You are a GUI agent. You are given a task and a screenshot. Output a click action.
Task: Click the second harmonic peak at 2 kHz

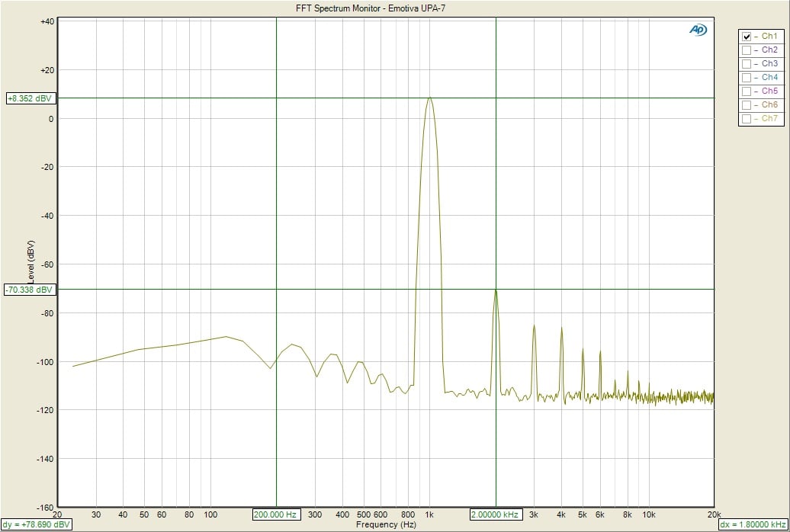(x=496, y=290)
